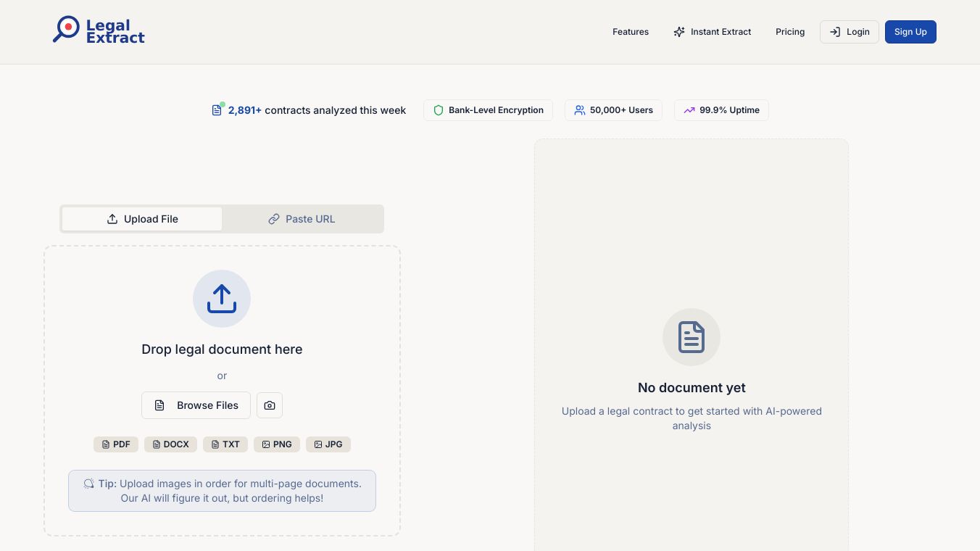Click the users icon beside 50,000+ Users
This screenshot has height=551, width=980.
pos(579,110)
